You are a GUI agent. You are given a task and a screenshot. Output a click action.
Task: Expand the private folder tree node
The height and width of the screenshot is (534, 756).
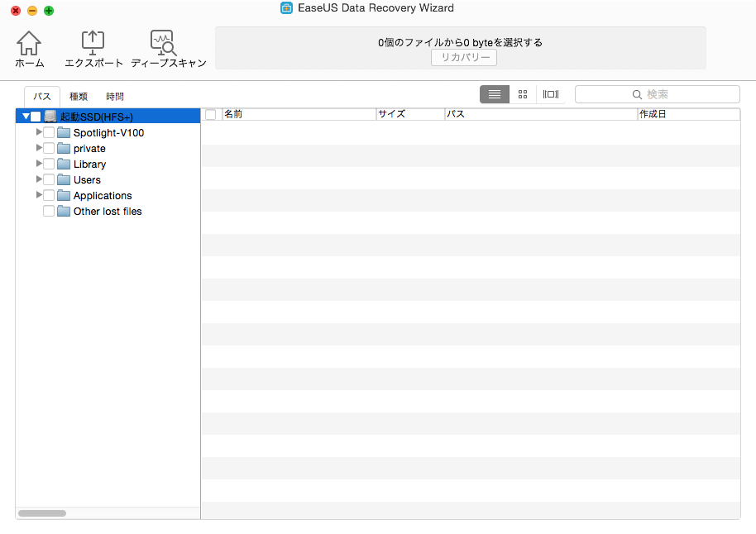pos(39,148)
